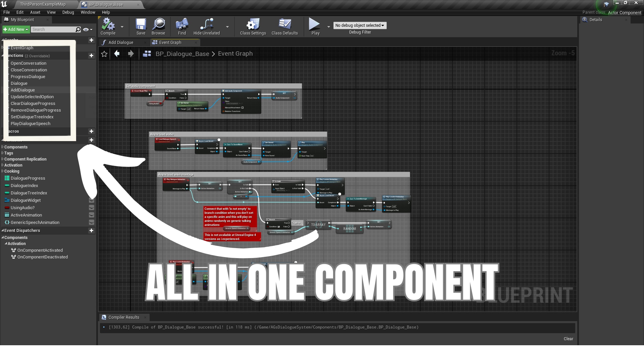The image size is (644, 362).
Task: Activate Hide Unrelated nodes
Action: click(x=206, y=27)
